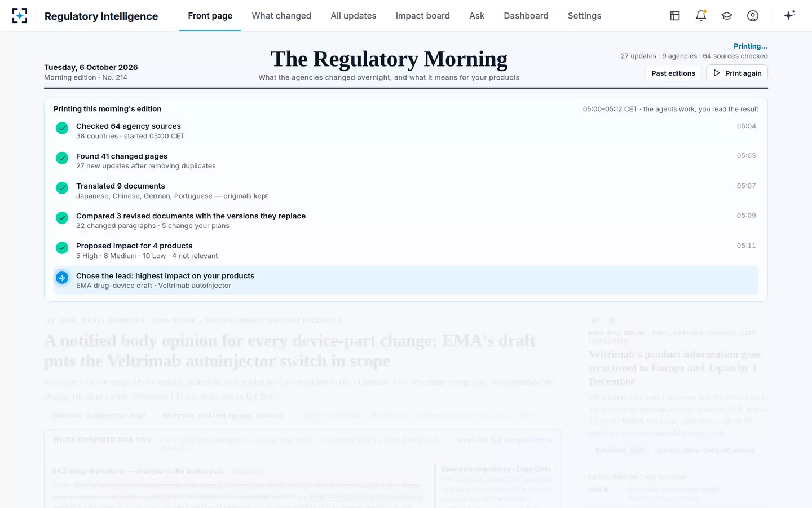Click the 05:07 timestamp

(x=746, y=186)
